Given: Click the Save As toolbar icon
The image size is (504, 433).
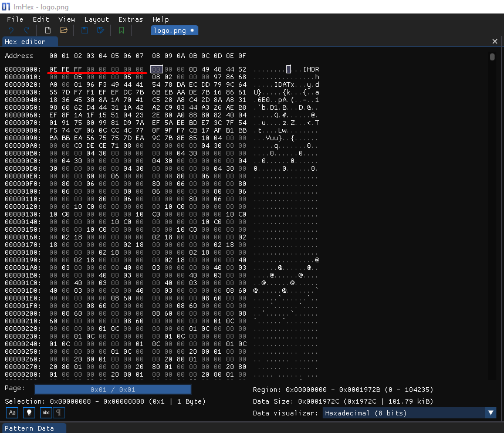Looking at the screenshot, I should [x=101, y=30].
